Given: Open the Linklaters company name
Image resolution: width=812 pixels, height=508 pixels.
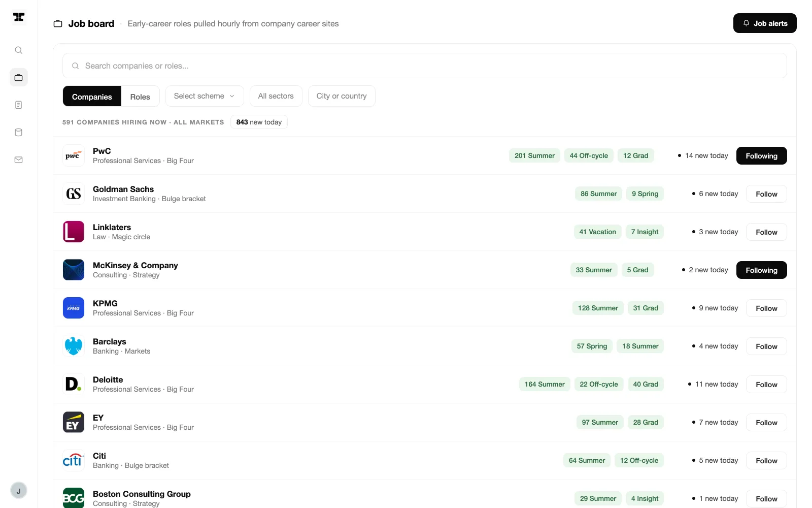Looking at the screenshot, I should [112, 227].
